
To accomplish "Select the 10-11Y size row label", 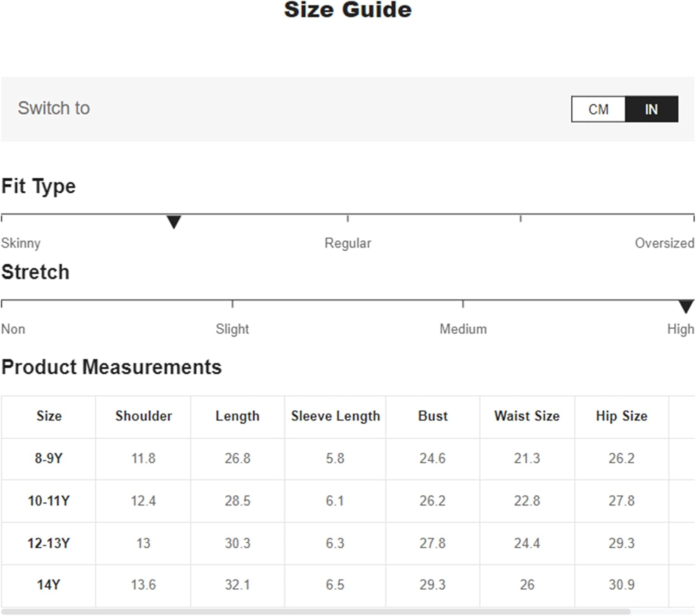I will pyautogui.click(x=49, y=501).
